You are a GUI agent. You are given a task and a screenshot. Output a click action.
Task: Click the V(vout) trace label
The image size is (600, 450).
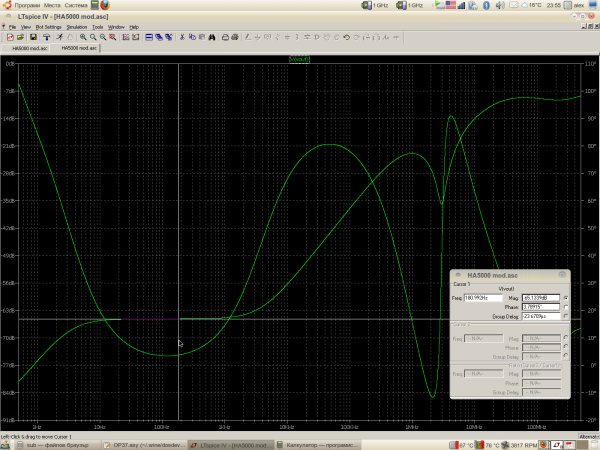coord(299,59)
